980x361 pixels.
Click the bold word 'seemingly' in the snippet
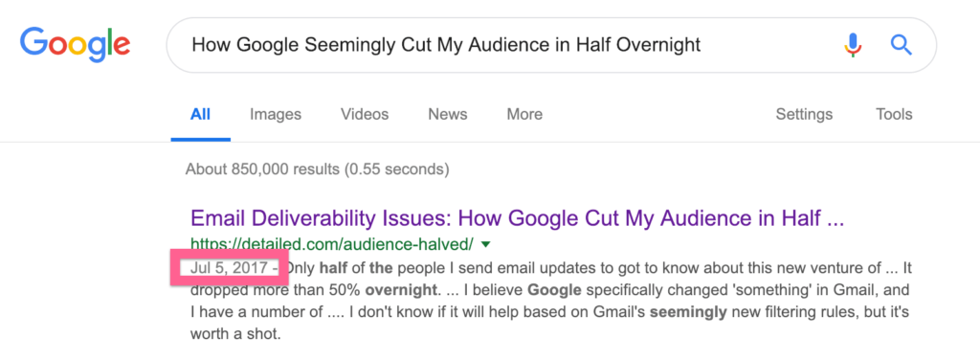click(688, 313)
